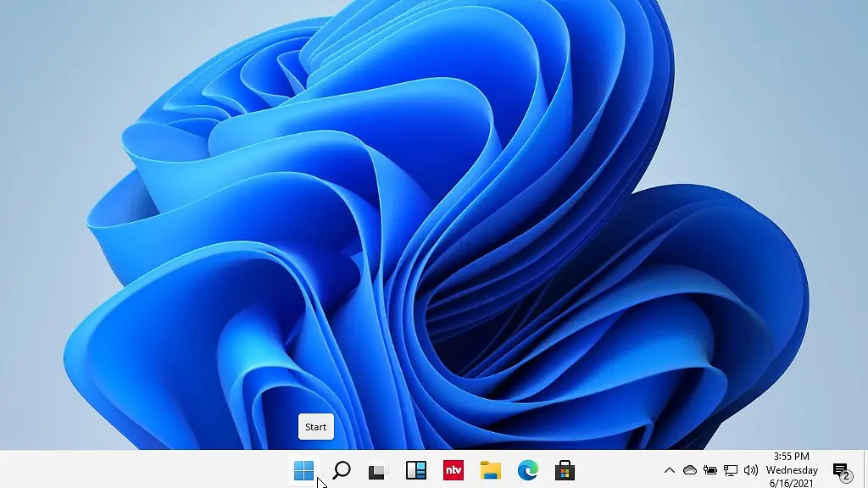Click the Start tooltip label
Image resolution: width=868 pixels, height=488 pixels.
point(315,427)
